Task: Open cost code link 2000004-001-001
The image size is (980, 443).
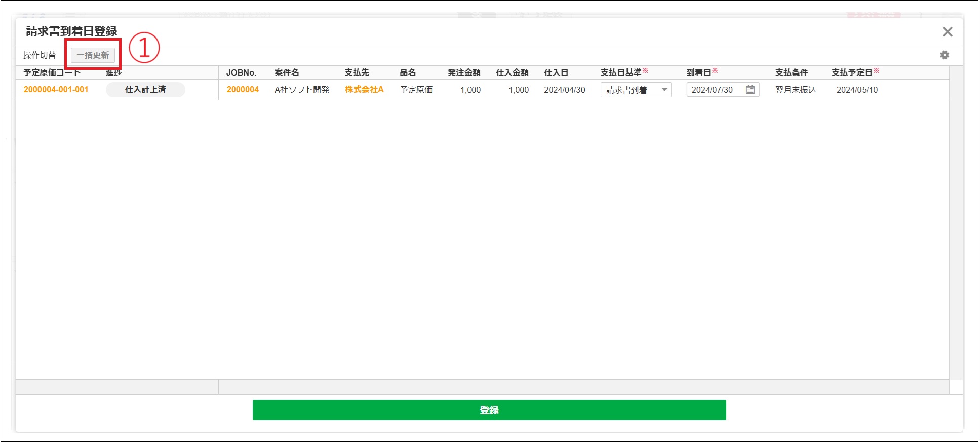Action: pyautogui.click(x=56, y=90)
